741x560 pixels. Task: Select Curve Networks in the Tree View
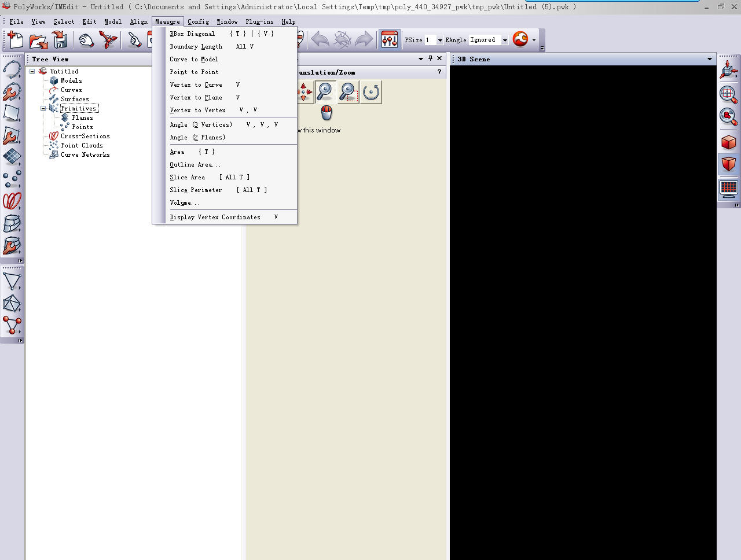point(85,154)
